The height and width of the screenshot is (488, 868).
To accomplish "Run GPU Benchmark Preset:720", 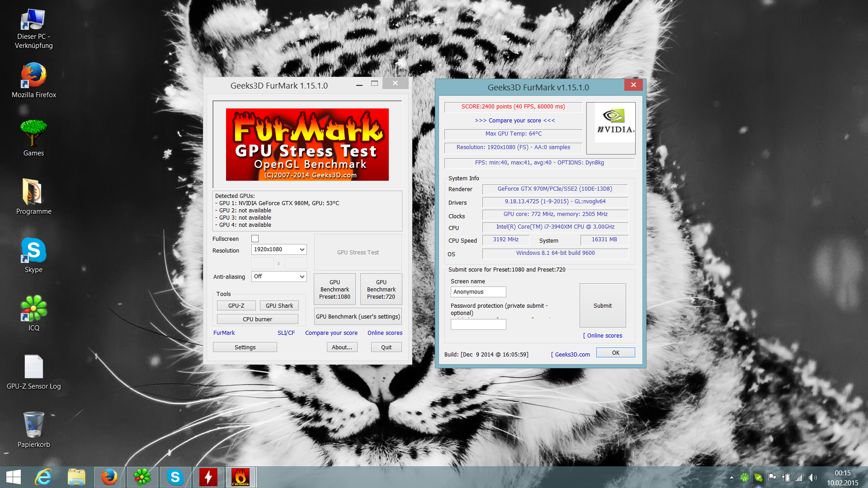I will pyautogui.click(x=381, y=289).
